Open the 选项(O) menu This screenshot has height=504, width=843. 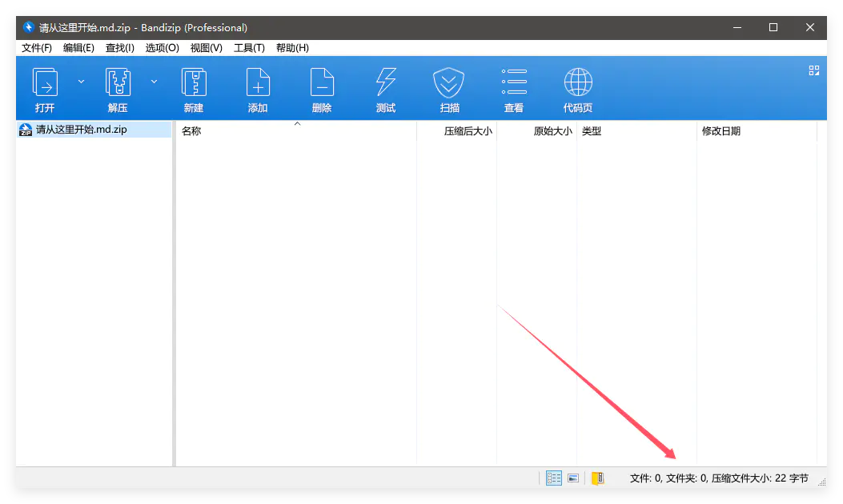(162, 47)
